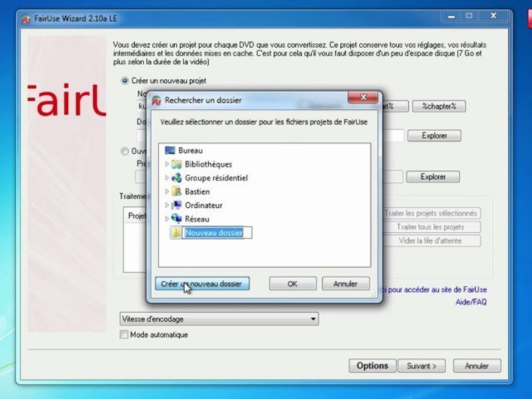Click the Explorer button beside the new project folder field
This screenshot has height=399, width=532.
click(434, 136)
